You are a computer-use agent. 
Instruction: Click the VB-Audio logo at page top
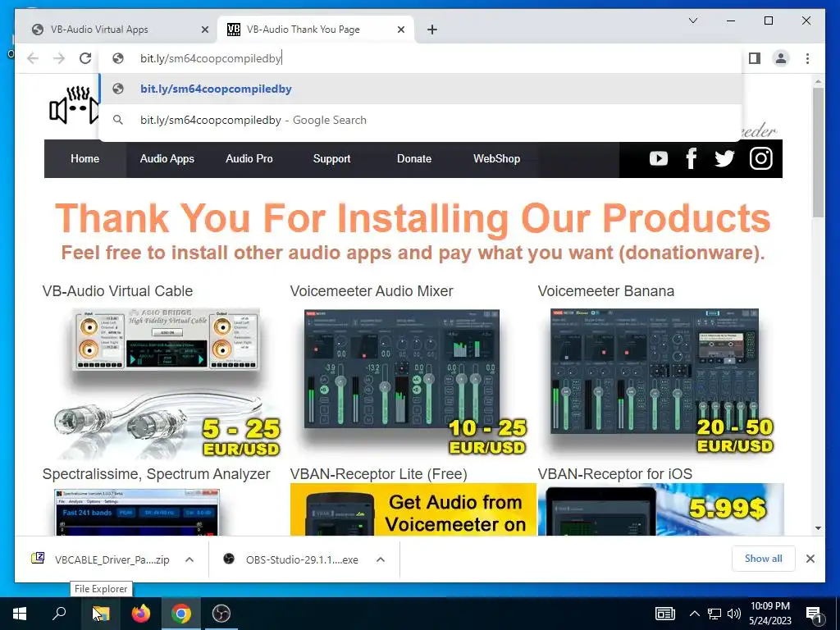(74, 106)
